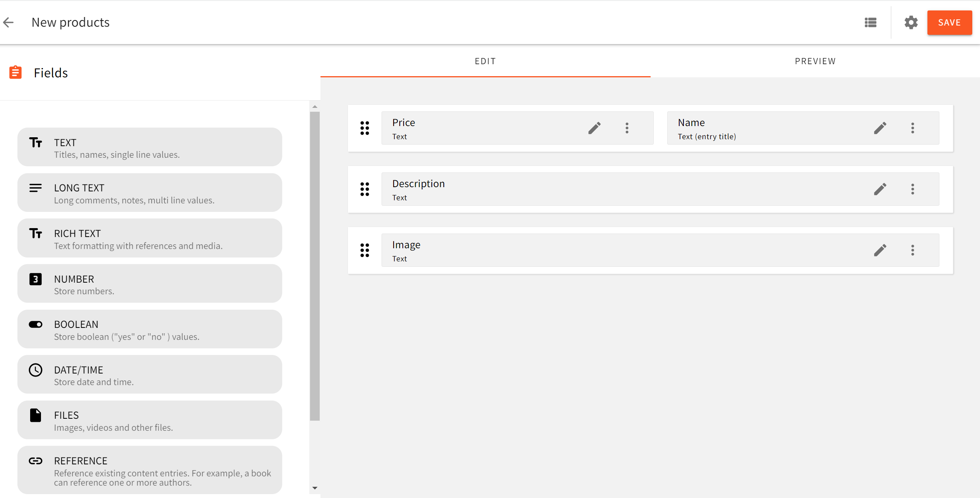
Task: Add a NUMBER field card
Action: 150,283
